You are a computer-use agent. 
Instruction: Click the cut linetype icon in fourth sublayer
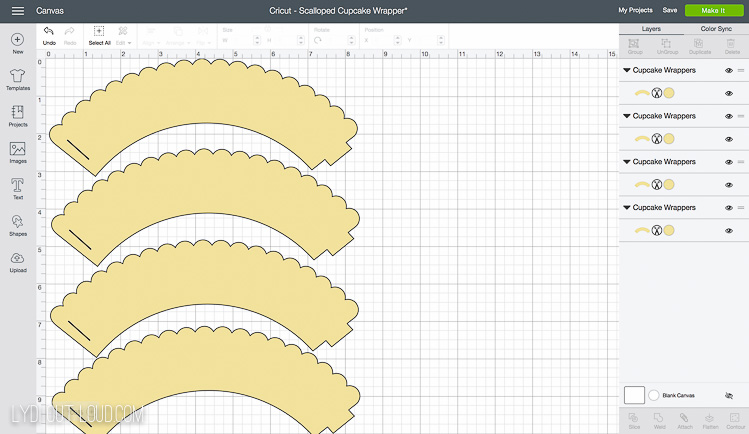click(x=657, y=231)
